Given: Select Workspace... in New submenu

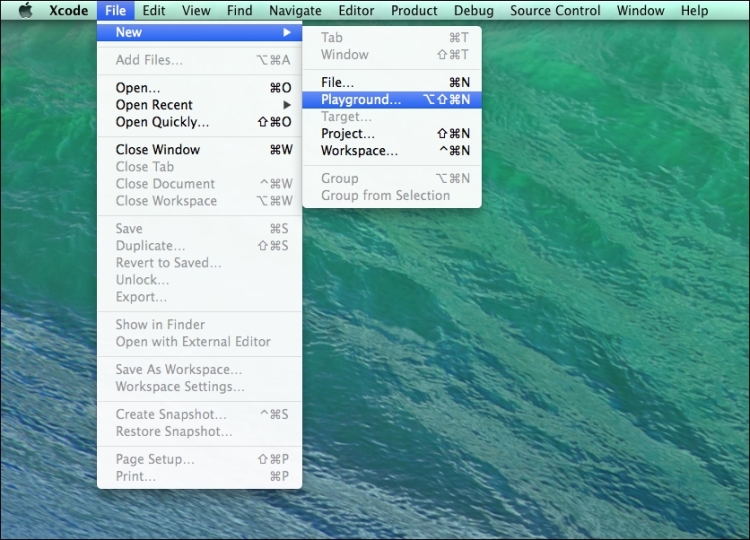Looking at the screenshot, I should [392, 151].
